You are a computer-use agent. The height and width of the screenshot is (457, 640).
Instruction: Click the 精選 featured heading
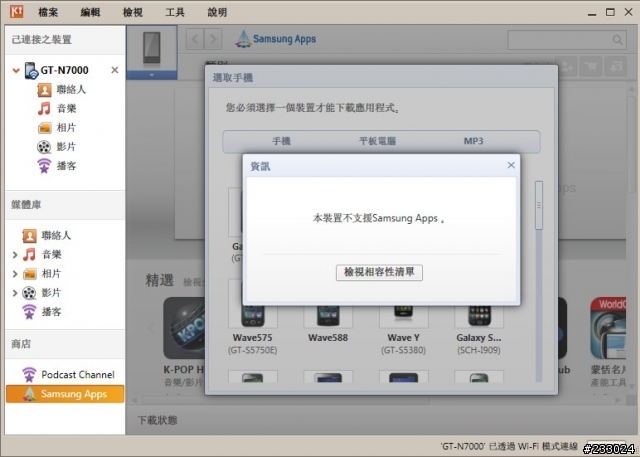(160, 281)
